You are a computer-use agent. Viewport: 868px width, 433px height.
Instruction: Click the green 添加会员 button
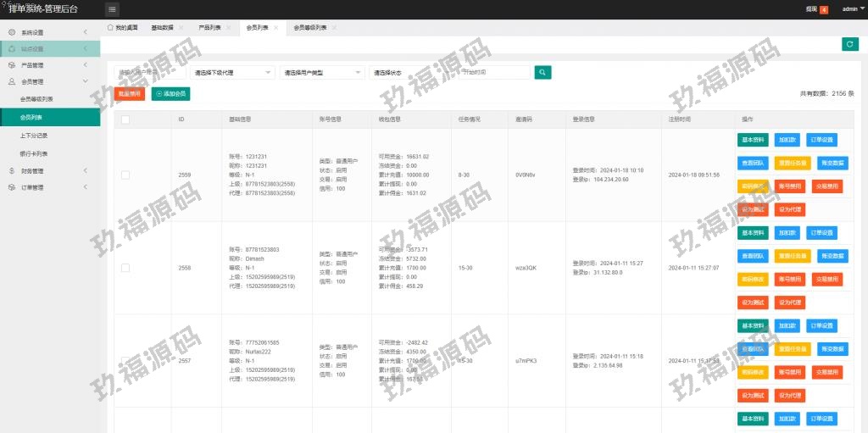pos(170,94)
